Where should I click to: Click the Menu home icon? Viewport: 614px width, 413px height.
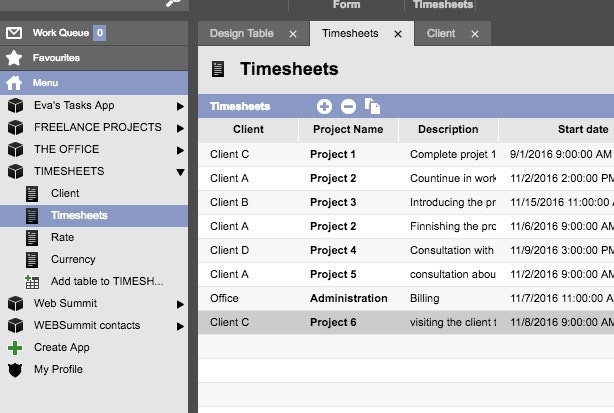point(14,82)
